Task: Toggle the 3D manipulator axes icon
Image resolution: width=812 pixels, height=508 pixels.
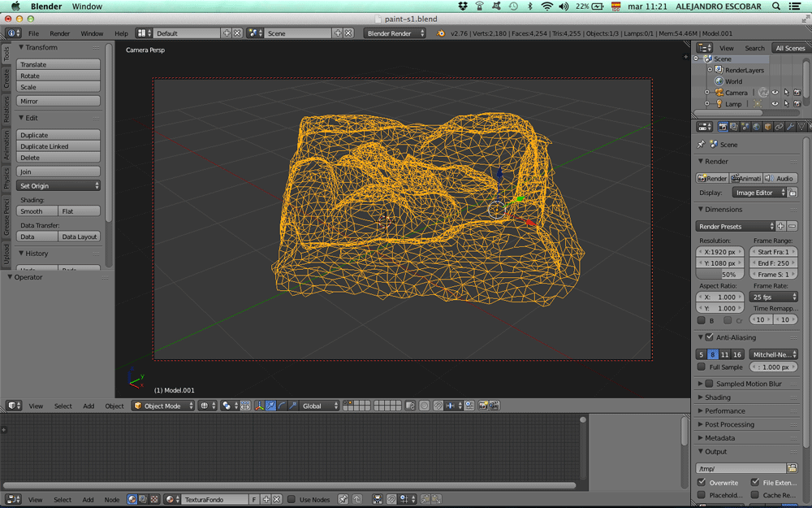Action: click(259, 406)
